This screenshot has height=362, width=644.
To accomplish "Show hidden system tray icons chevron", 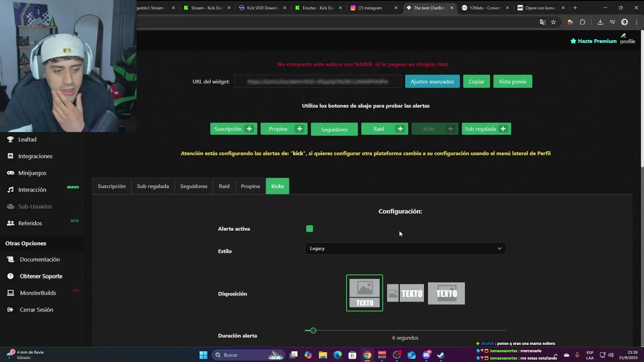I will [555, 355].
